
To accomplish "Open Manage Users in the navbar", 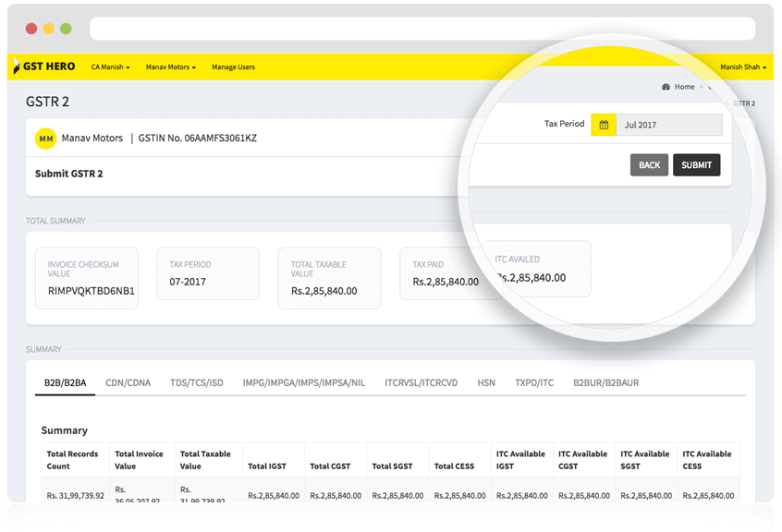I will pos(234,66).
